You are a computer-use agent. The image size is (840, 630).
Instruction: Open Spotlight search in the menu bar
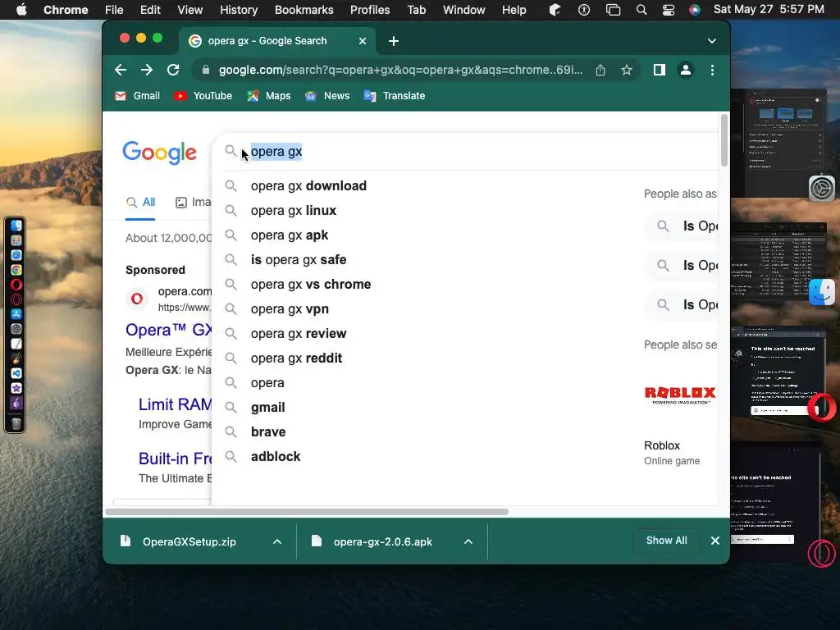(x=641, y=10)
